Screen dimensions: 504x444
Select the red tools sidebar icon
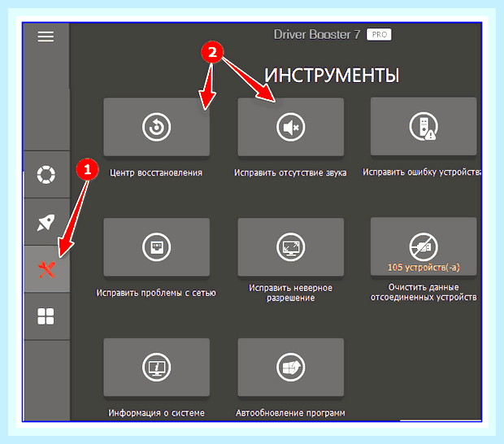[46, 269]
